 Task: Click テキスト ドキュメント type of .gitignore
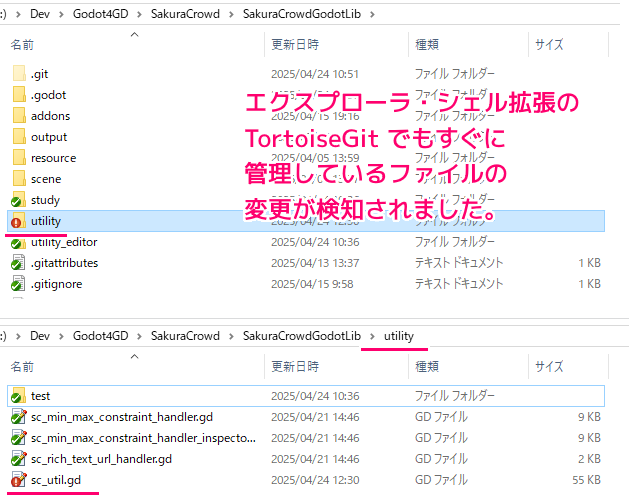(458, 284)
